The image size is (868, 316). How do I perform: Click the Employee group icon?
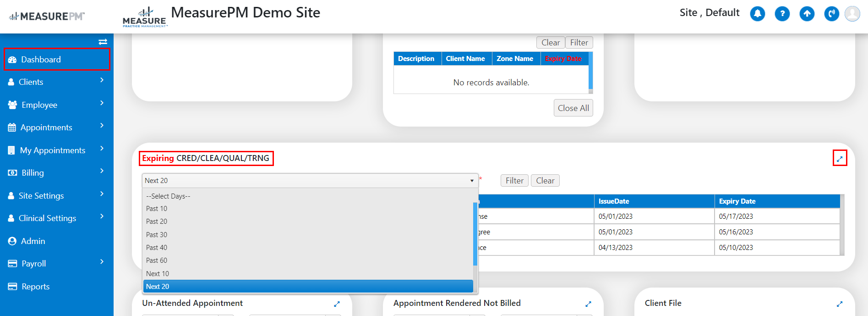12,105
